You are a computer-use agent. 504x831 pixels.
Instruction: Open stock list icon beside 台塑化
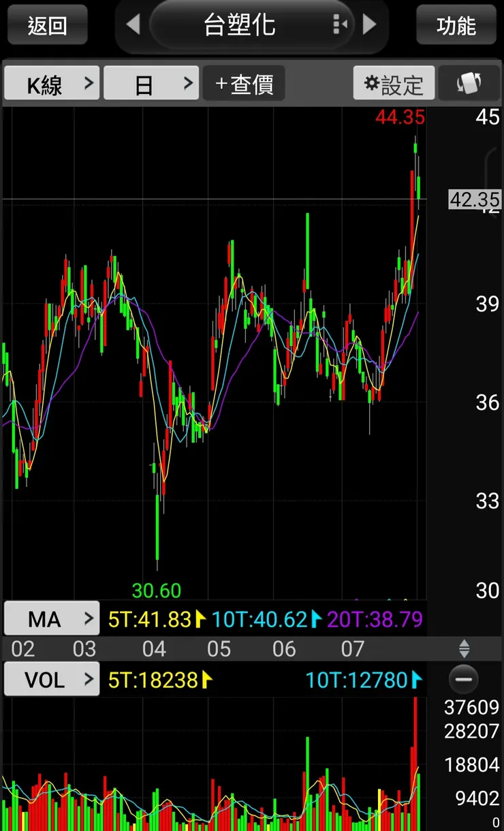coord(341,25)
